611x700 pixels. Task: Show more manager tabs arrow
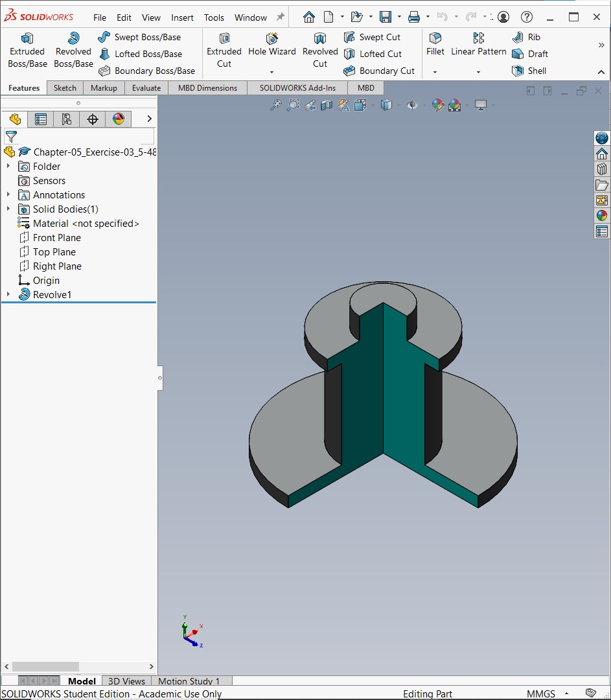pos(150,119)
